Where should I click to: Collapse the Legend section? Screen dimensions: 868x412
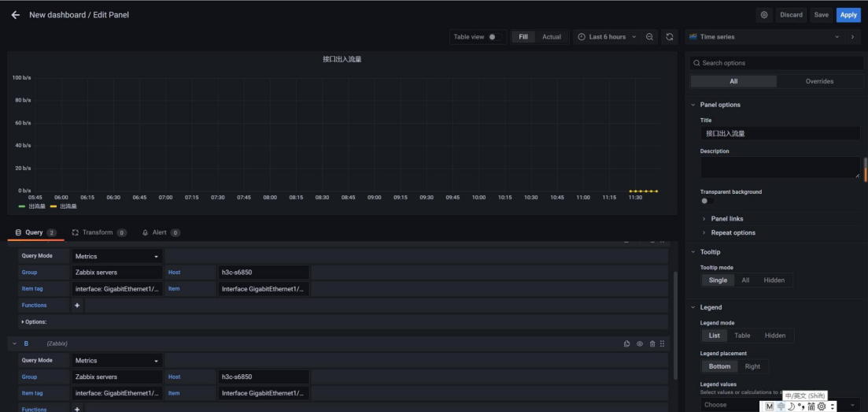[x=693, y=307]
